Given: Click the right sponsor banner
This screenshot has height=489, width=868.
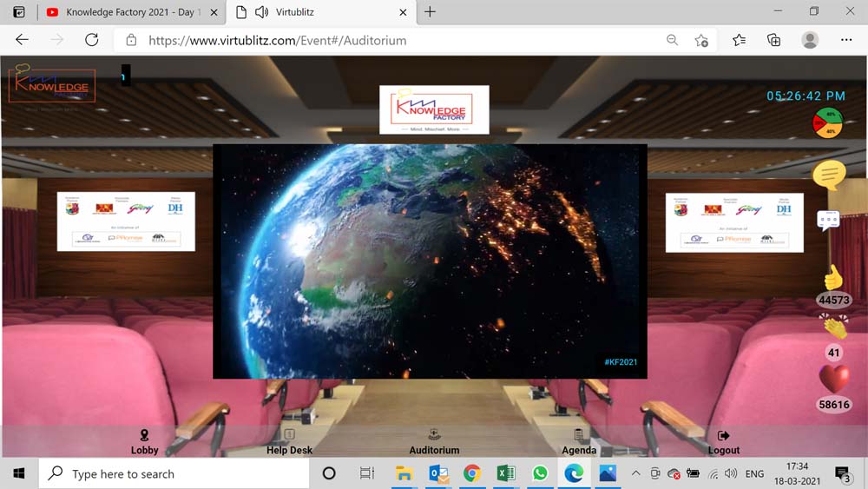Looking at the screenshot, I should click(x=734, y=222).
